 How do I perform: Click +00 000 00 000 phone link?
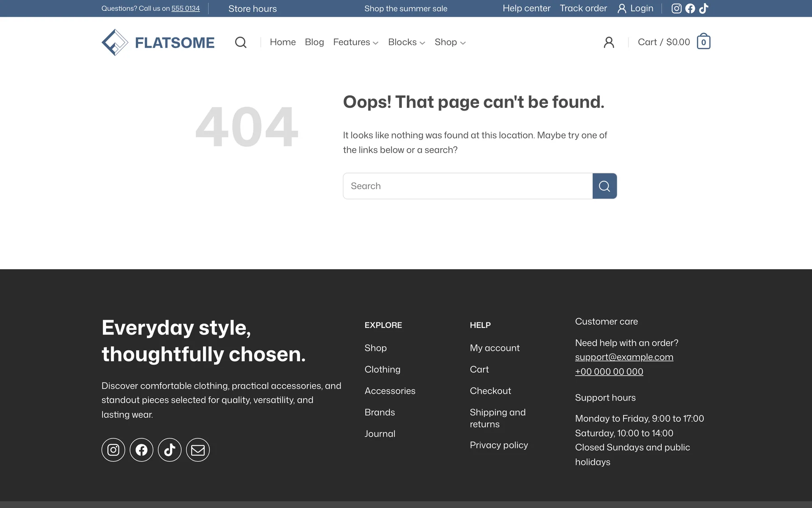coord(609,372)
